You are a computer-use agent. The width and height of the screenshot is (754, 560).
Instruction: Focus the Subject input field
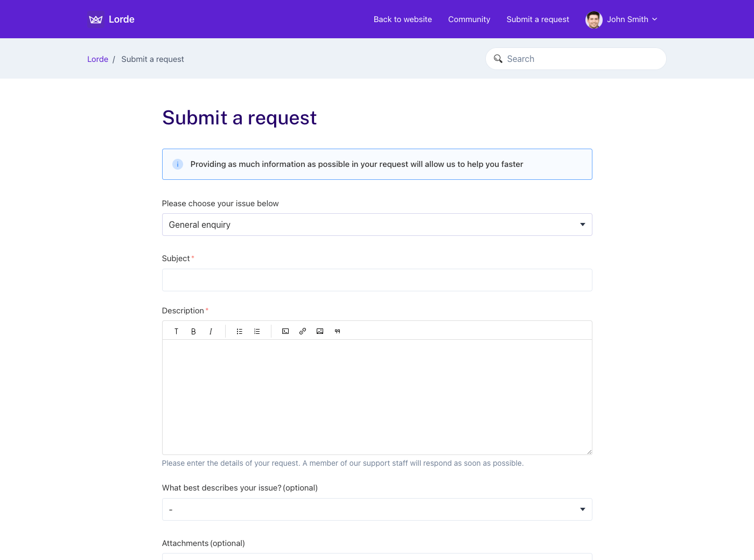377,280
